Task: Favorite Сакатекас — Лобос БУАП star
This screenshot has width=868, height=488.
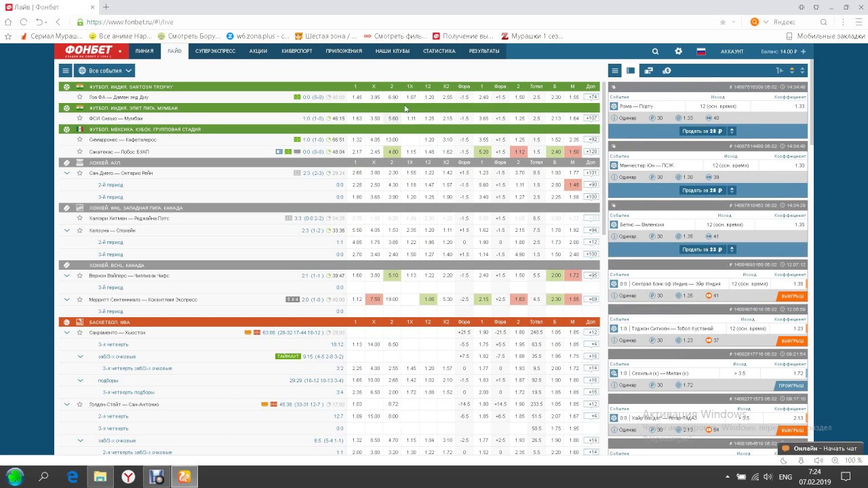Action: [x=79, y=152]
